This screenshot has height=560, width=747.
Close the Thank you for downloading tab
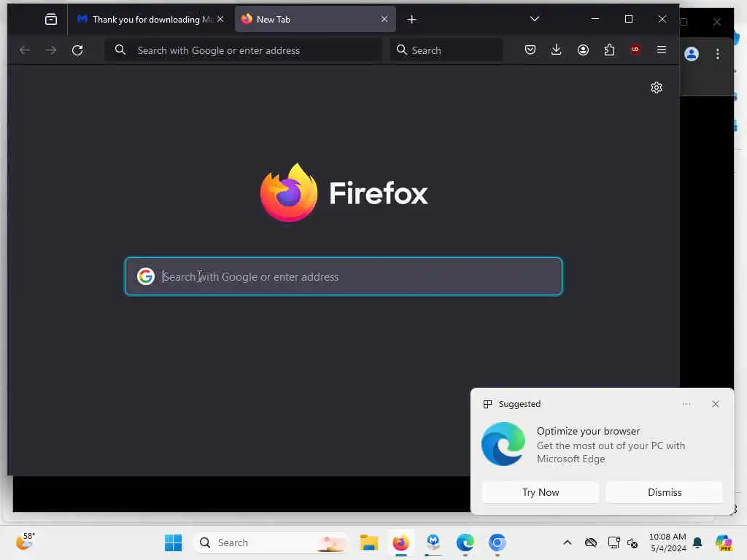click(220, 19)
